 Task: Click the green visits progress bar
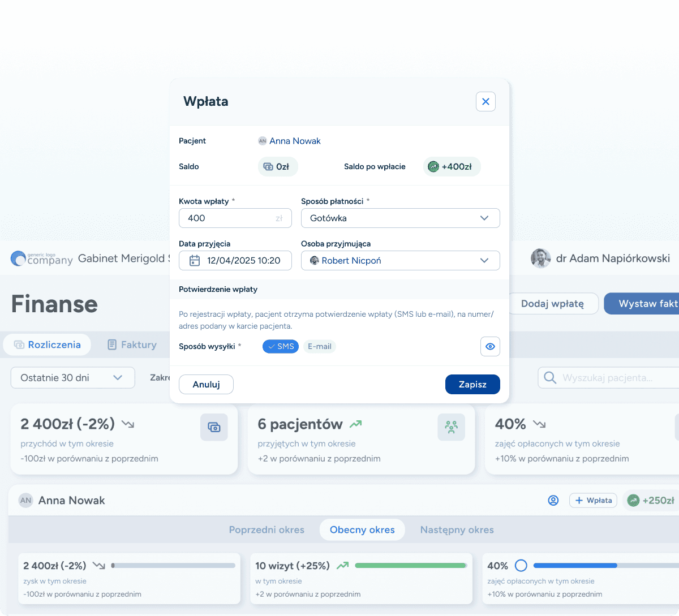tap(410, 565)
